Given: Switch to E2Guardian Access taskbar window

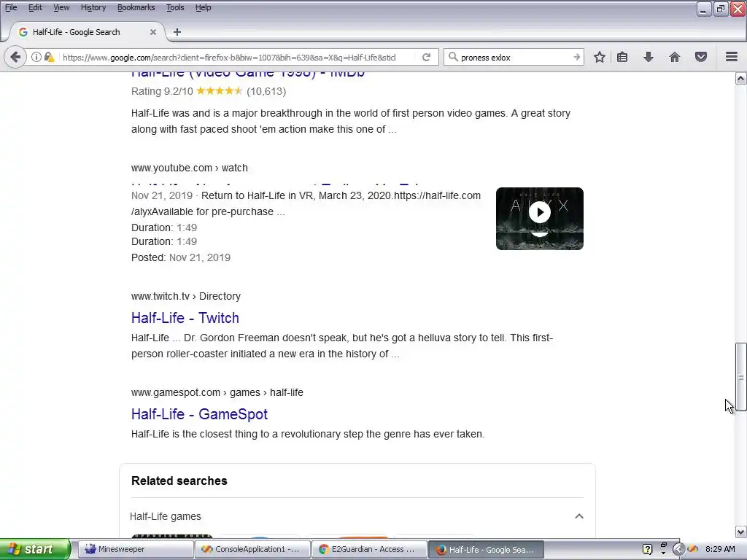Looking at the screenshot, I should point(368,549).
